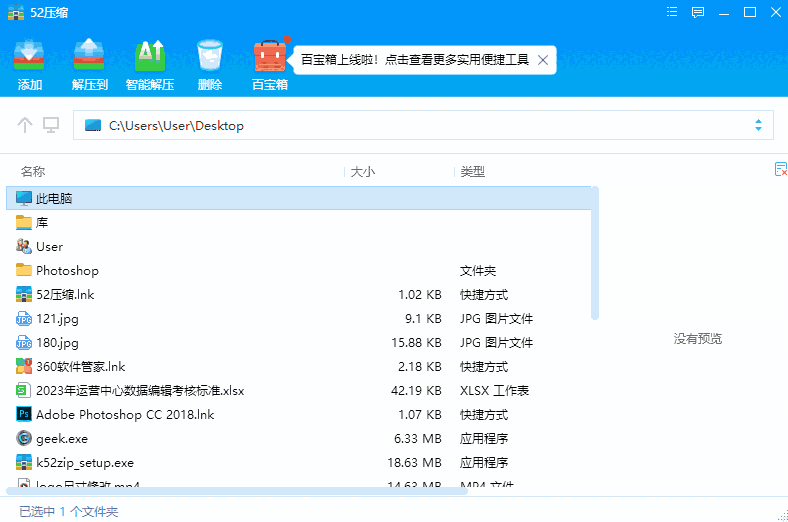The width and height of the screenshot is (788, 522).
Task: Click 已选中 1 个文件夹 status text
Action: [69, 511]
